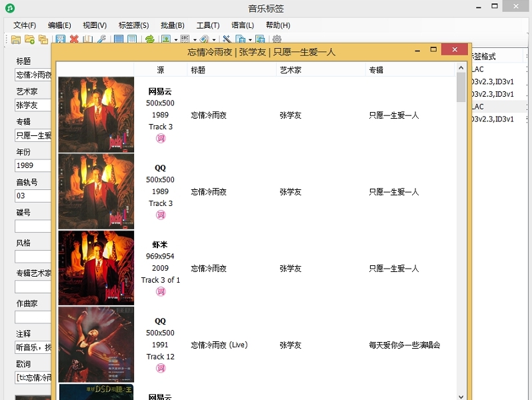
Task: Open the 编辑(E) menu
Action: point(59,25)
